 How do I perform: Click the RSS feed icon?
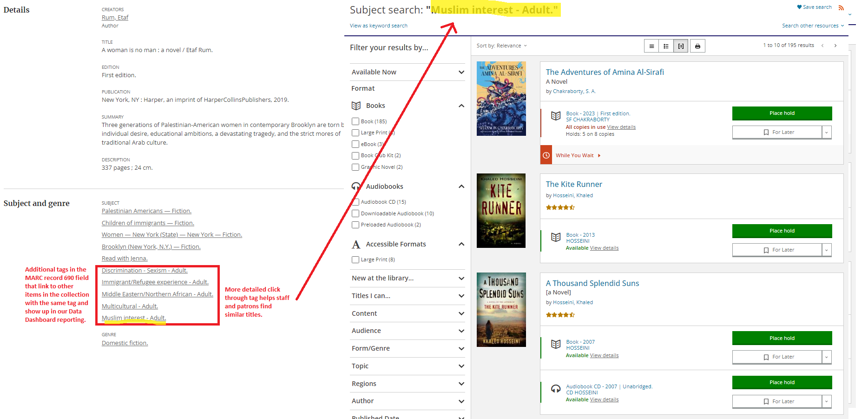[841, 7]
